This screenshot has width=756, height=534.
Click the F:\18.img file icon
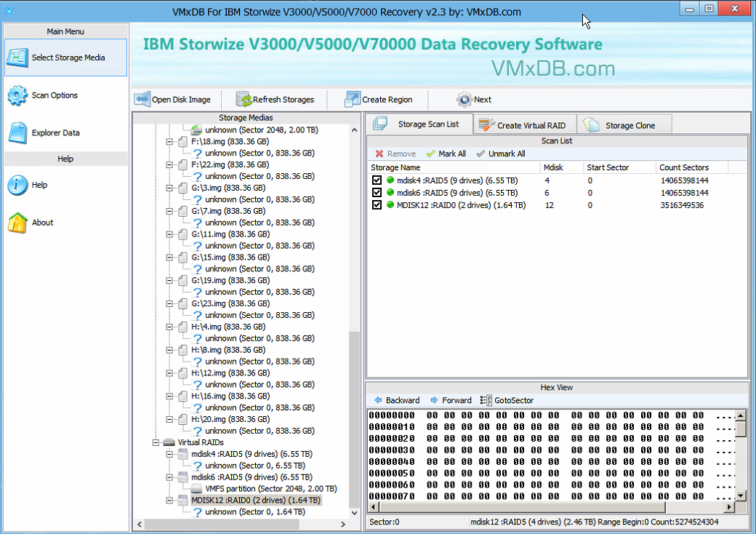pos(182,141)
